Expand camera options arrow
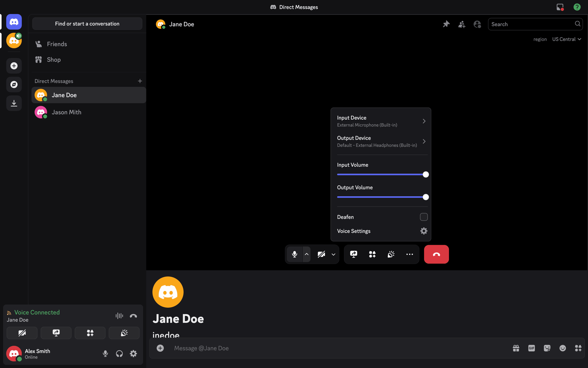 334,254
